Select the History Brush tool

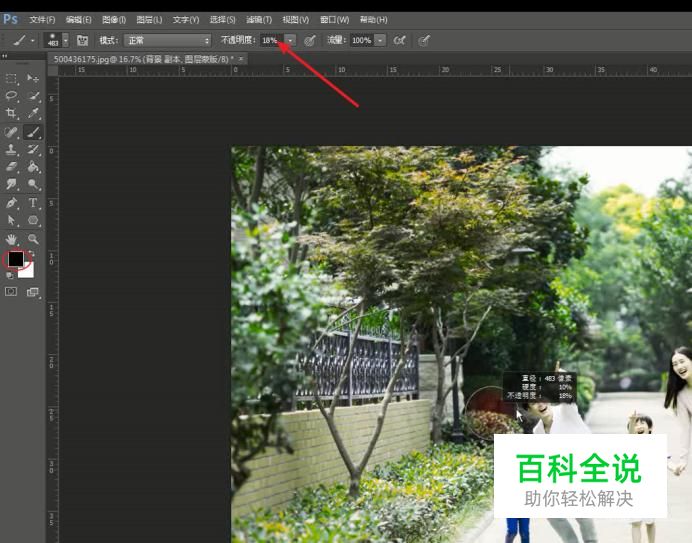[33, 149]
